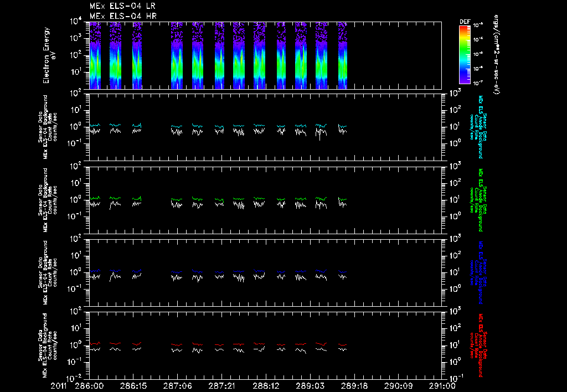567x392 pixels.
Task: Click the red trace segment near 286:00
Action: pos(95,343)
